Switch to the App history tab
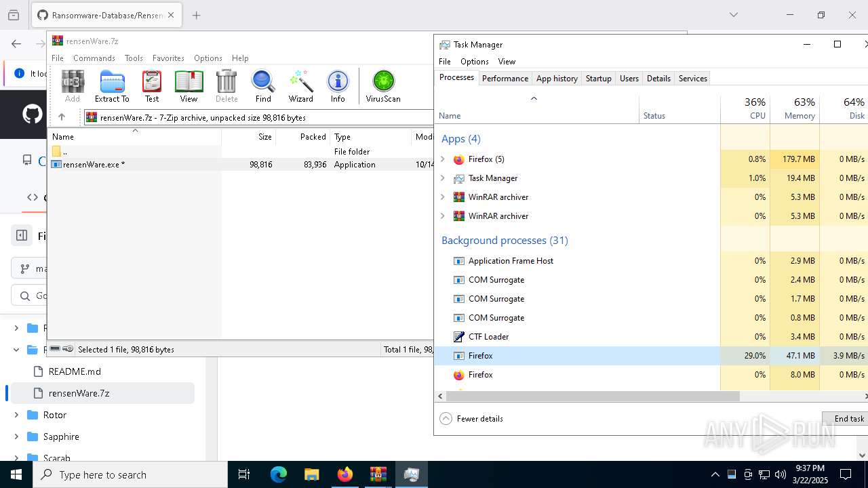Image resolution: width=868 pixels, height=488 pixels. click(x=557, y=79)
